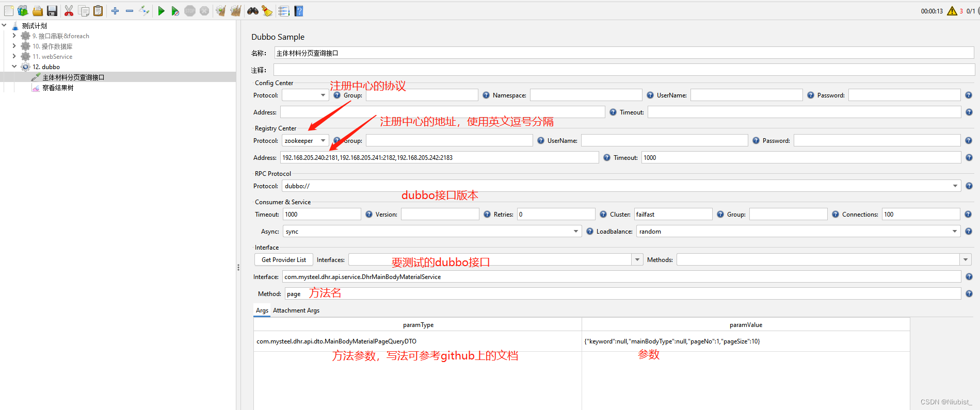Open the Templates icon in toolbar
The width and height of the screenshot is (980, 410).
[23, 11]
